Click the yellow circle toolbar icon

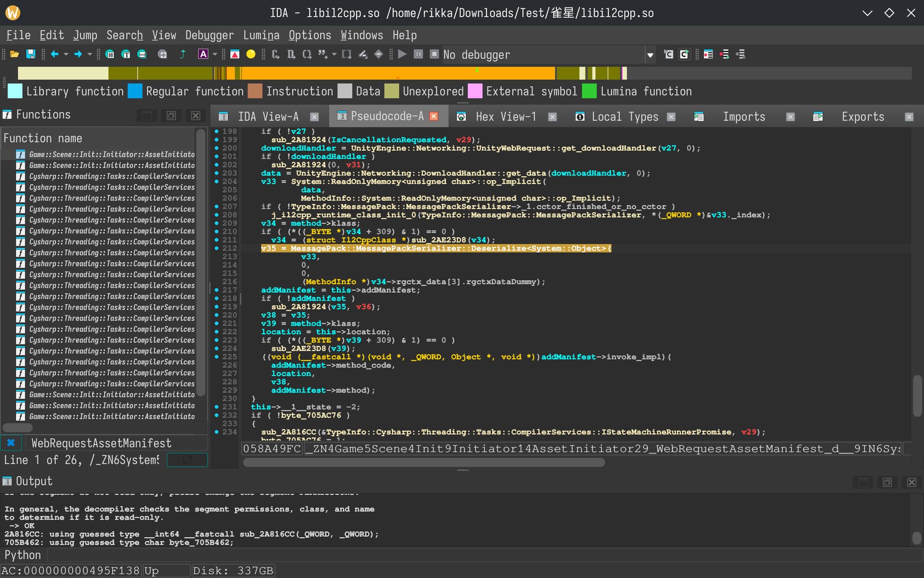pyautogui.click(x=251, y=54)
